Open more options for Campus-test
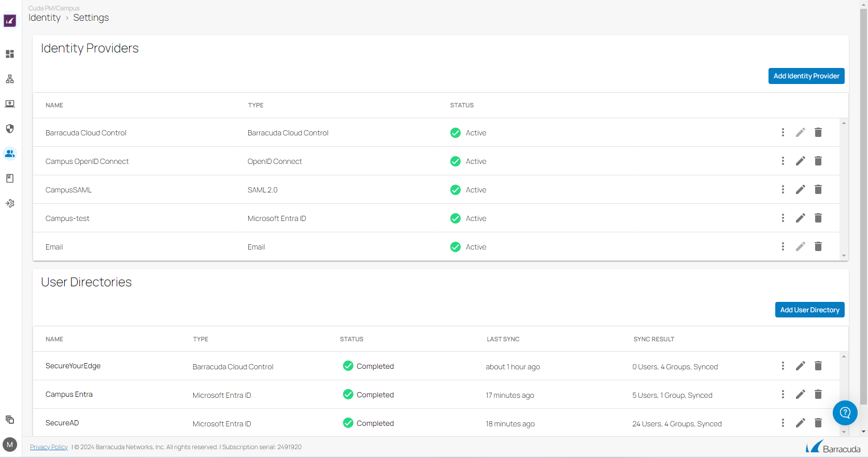 tap(783, 218)
